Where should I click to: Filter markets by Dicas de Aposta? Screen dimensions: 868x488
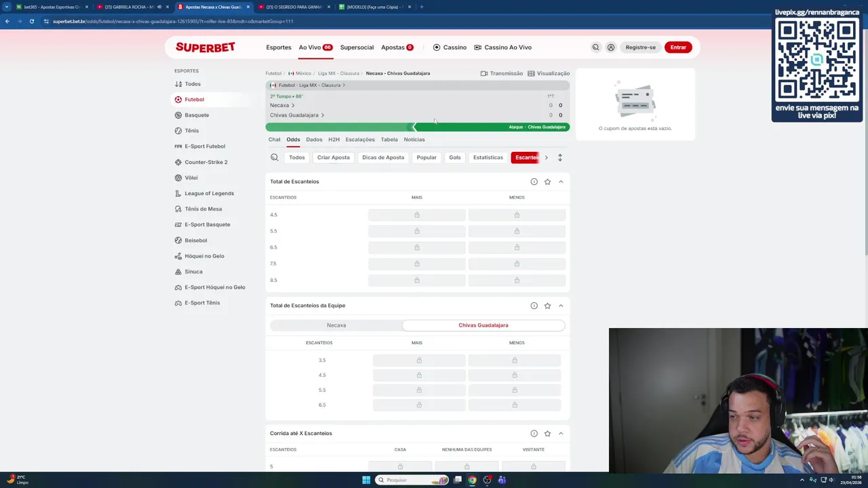tap(383, 157)
